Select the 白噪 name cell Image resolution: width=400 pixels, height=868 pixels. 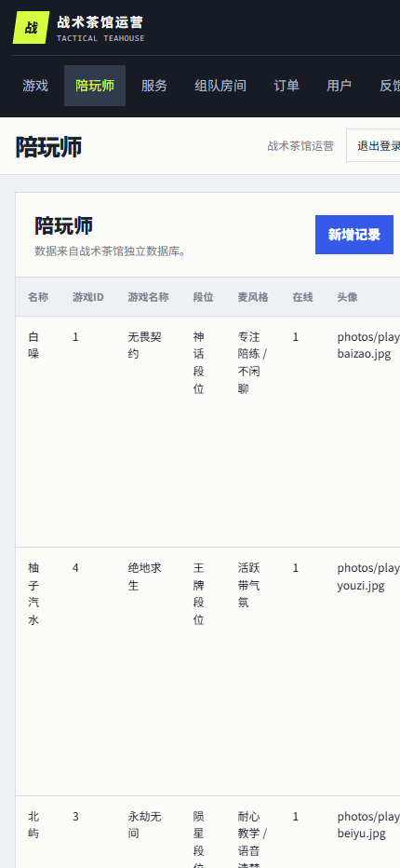33,346
